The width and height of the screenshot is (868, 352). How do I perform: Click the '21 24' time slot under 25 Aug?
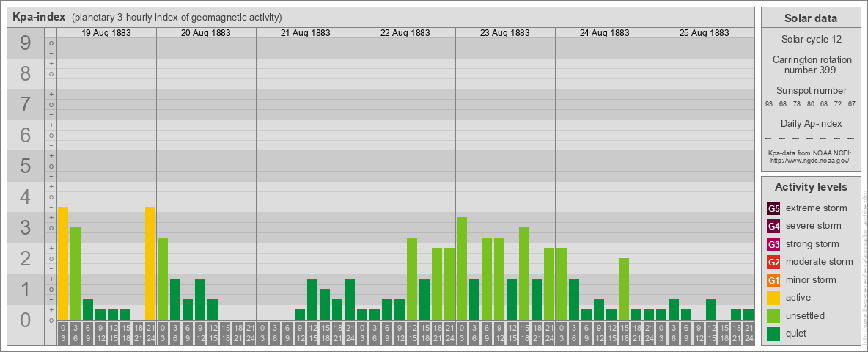click(748, 334)
